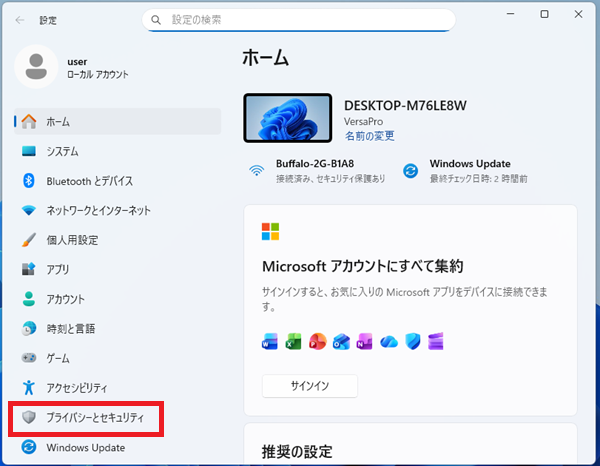Click the System monitor icon
Image resolution: width=600 pixels, height=466 pixels.
(29, 151)
